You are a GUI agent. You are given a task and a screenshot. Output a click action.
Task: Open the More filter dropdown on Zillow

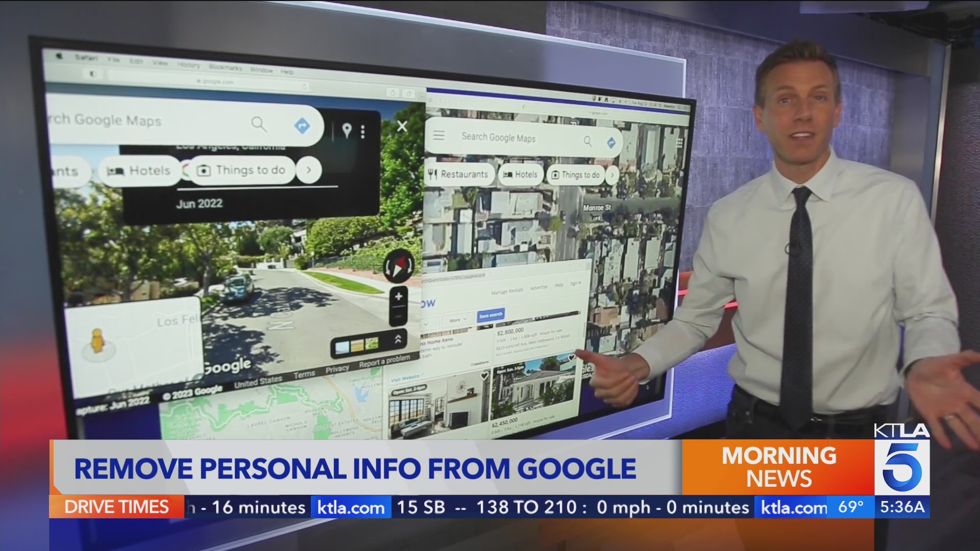tap(458, 320)
